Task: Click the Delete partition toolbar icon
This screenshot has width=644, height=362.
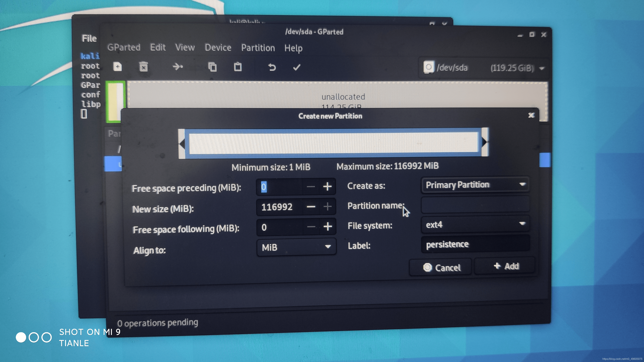Action: point(143,67)
